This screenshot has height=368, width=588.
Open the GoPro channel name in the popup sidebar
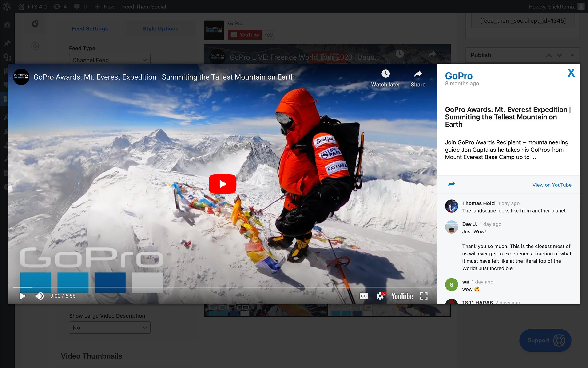[x=459, y=76]
